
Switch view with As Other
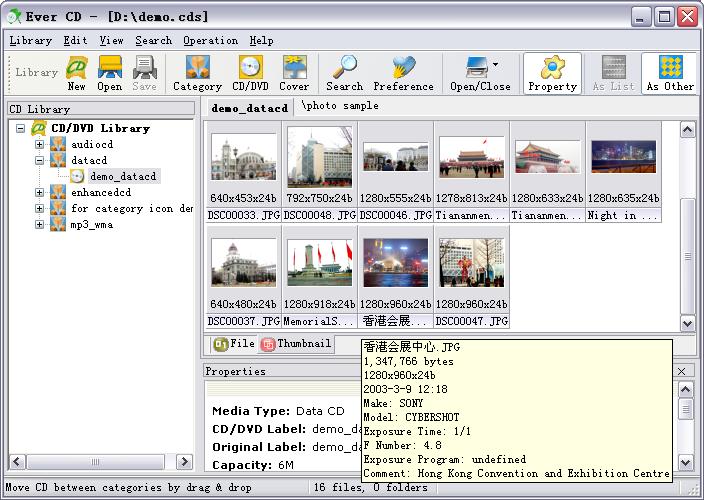pos(670,74)
